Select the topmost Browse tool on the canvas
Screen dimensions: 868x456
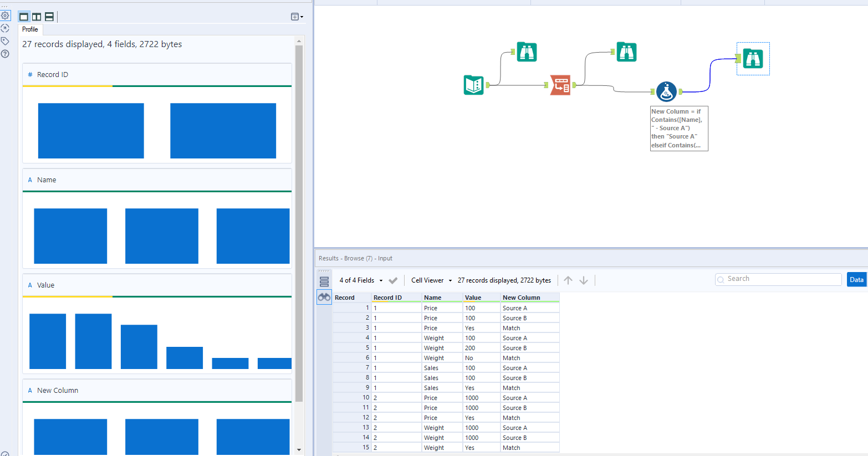pyautogui.click(x=527, y=52)
